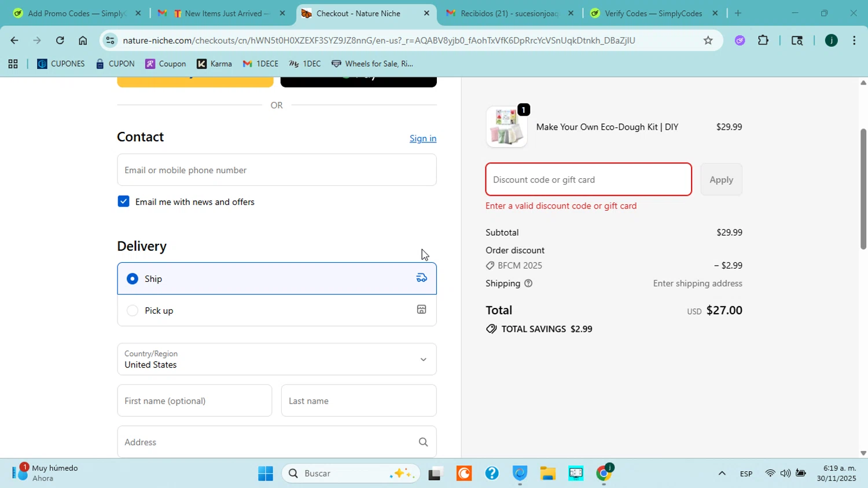This screenshot has width=868, height=488.
Task: Open the 1DEC bookmark
Action: [x=304, y=64]
